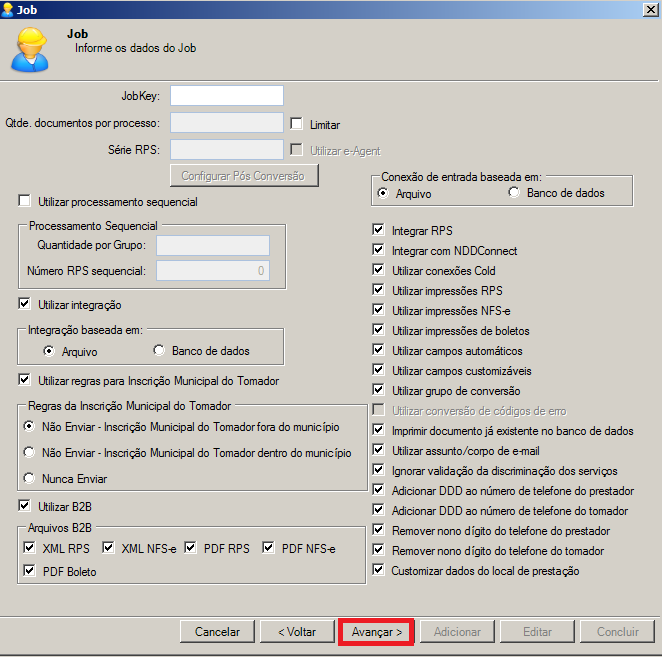Toggle PDF RPS in Arquivos B2B
This screenshot has width=662, height=657.
coord(190,548)
